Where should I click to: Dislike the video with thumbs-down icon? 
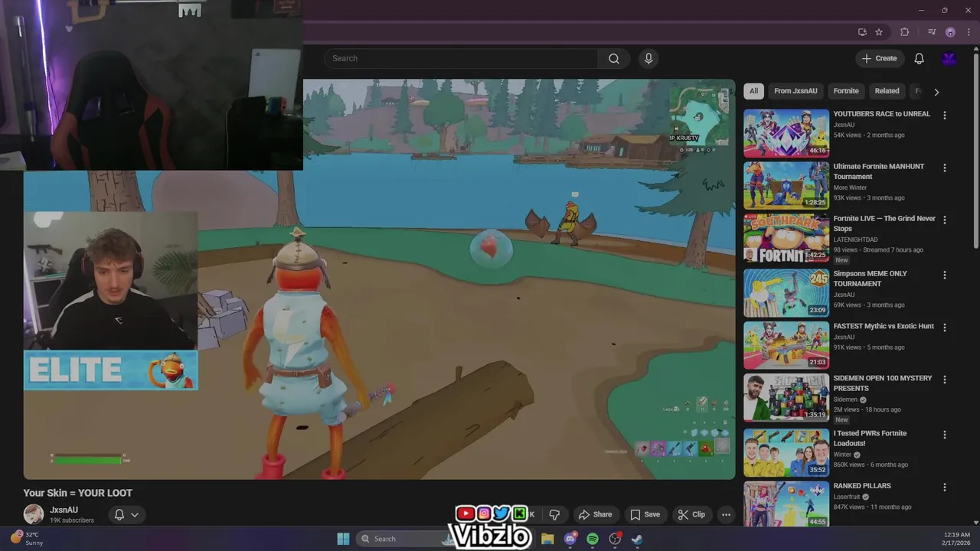coord(554,514)
